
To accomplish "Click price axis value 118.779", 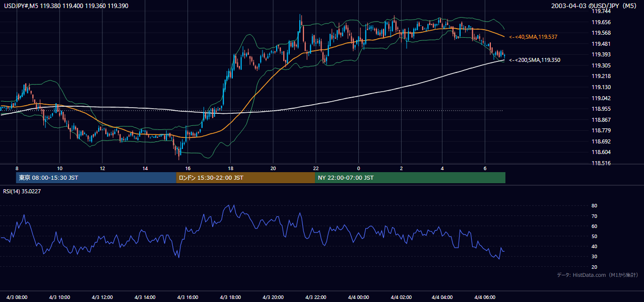I will [600, 131].
